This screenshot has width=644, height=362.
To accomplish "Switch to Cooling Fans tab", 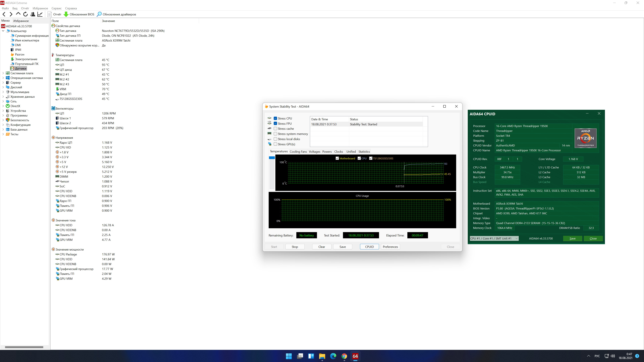I will coord(298,152).
